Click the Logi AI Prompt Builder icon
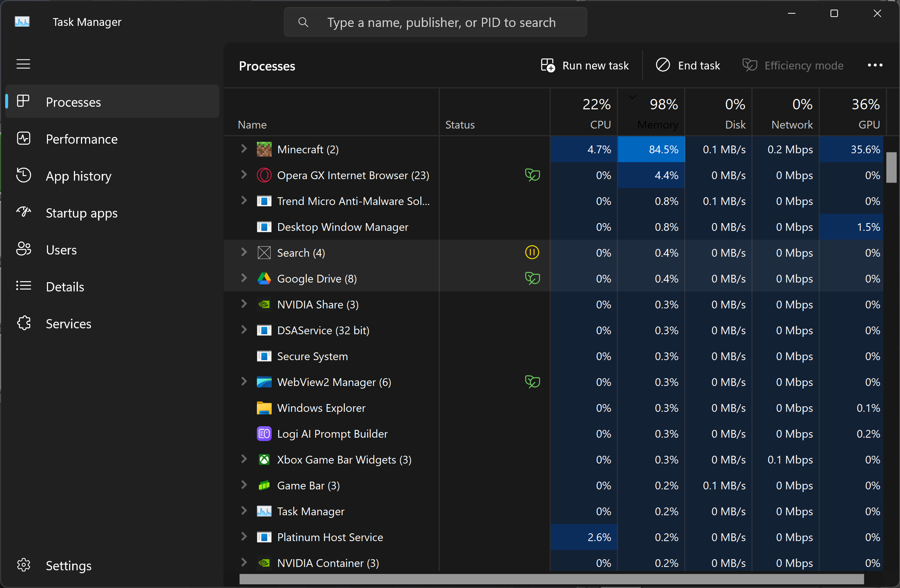 (x=264, y=434)
